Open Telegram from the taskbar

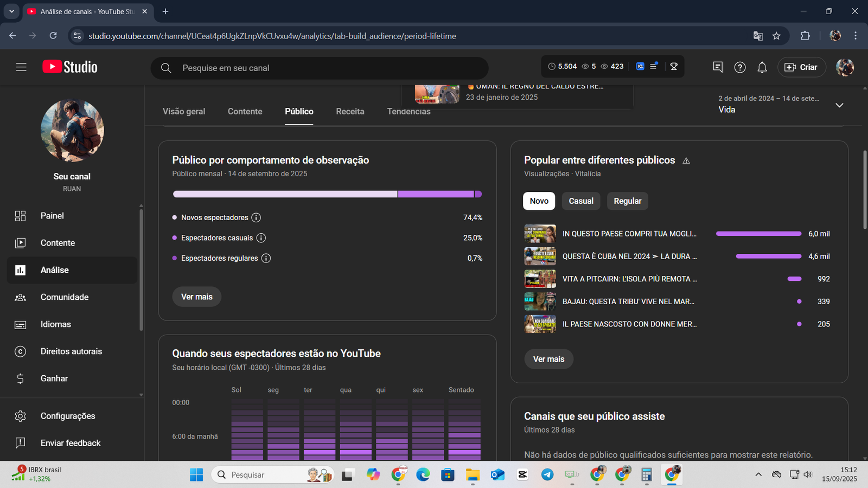pyautogui.click(x=547, y=474)
